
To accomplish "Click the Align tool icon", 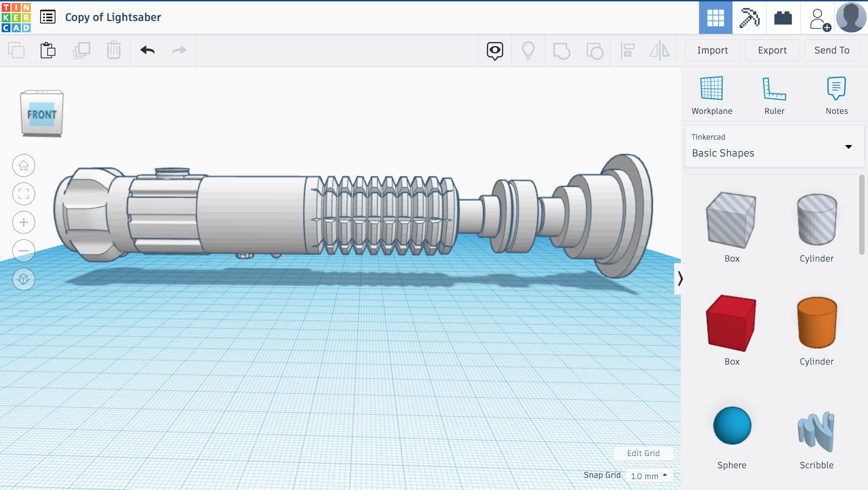I will click(627, 51).
